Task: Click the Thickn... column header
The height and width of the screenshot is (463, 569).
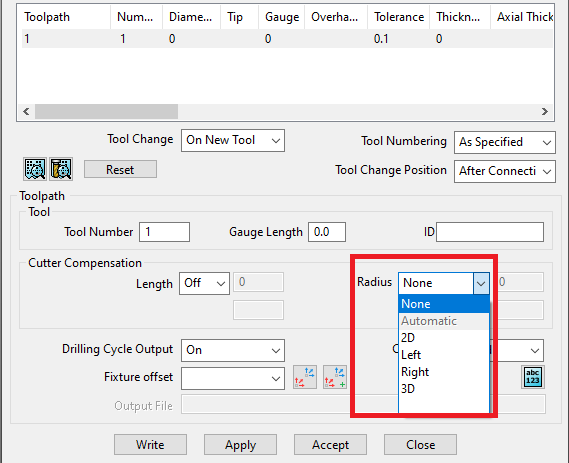Action: 460,17
